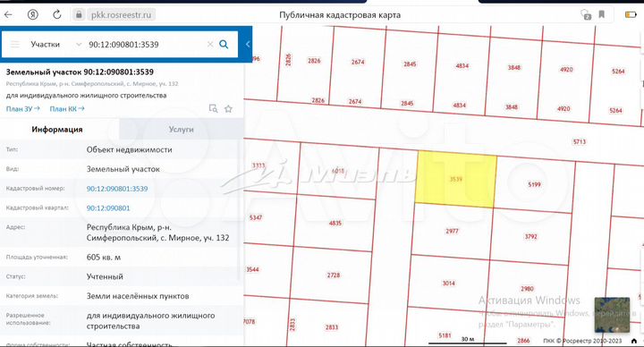Open cadastral quarter 90:12:090801 link
The height and width of the screenshot is (347, 644).
pyautogui.click(x=108, y=208)
